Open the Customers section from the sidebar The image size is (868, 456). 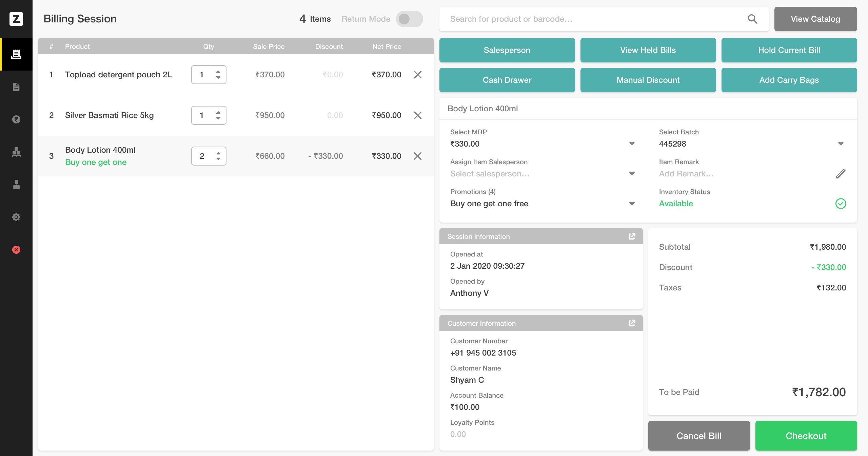(16, 185)
